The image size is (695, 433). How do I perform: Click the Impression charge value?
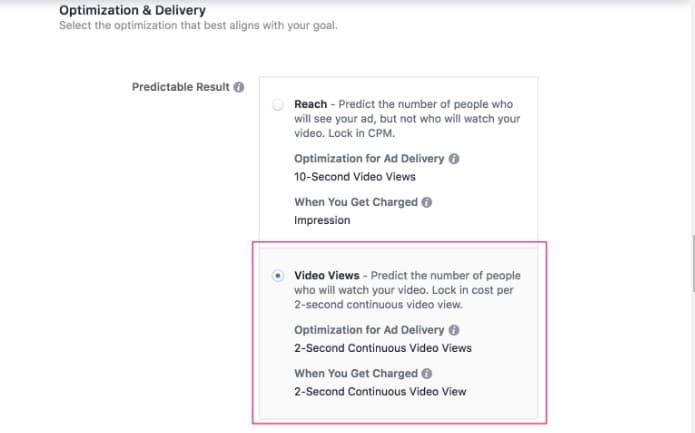(x=322, y=220)
